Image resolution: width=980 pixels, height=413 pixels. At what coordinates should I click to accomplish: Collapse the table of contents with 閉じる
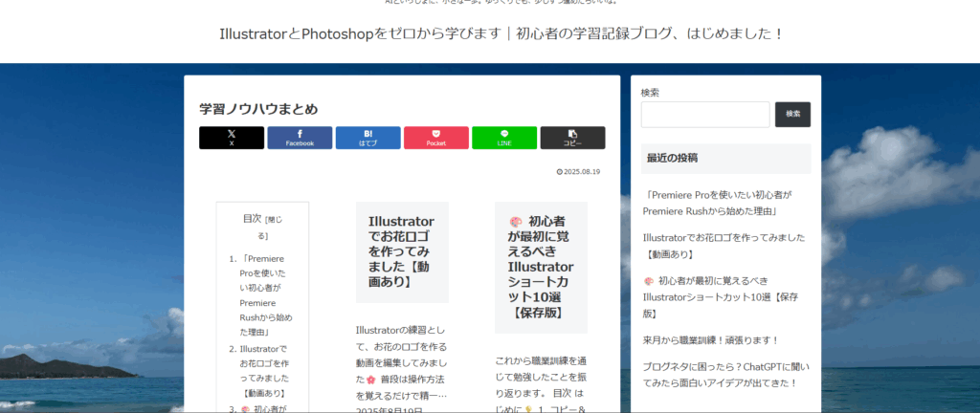[270, 228]
